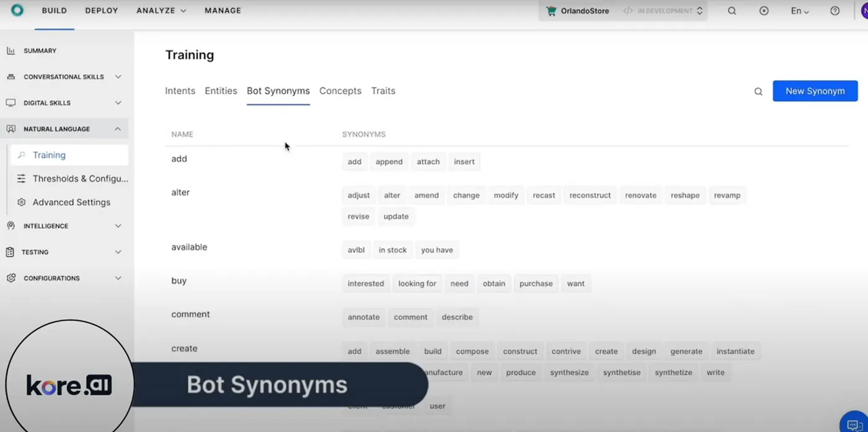Click the New Synonym button

pos(815,91)
